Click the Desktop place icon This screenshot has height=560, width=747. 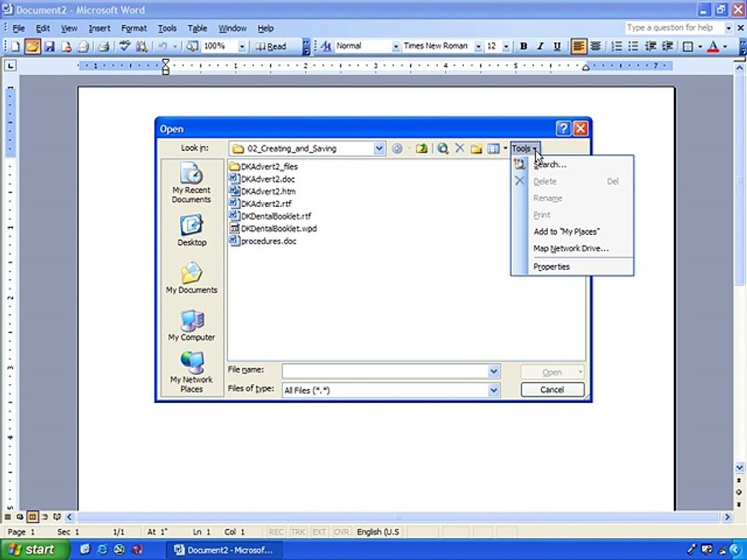click(x=191, y=231)
